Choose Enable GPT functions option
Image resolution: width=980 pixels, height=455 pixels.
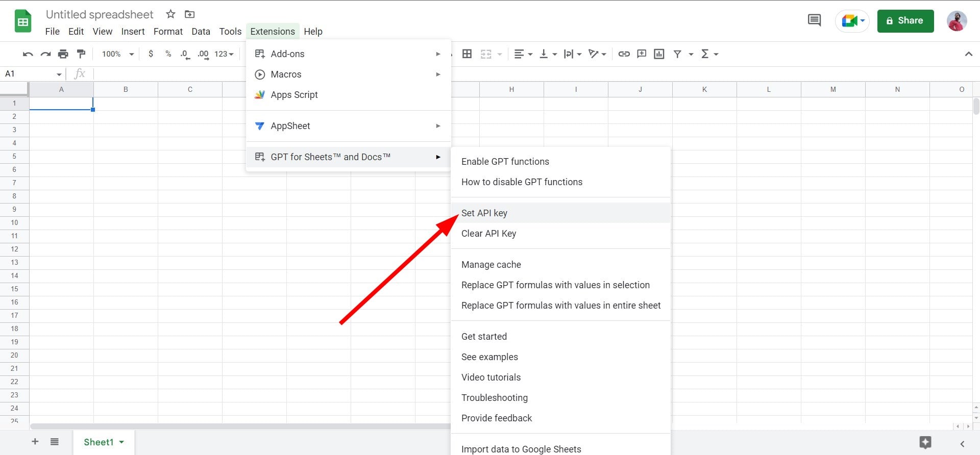click(x=505, y=162)
